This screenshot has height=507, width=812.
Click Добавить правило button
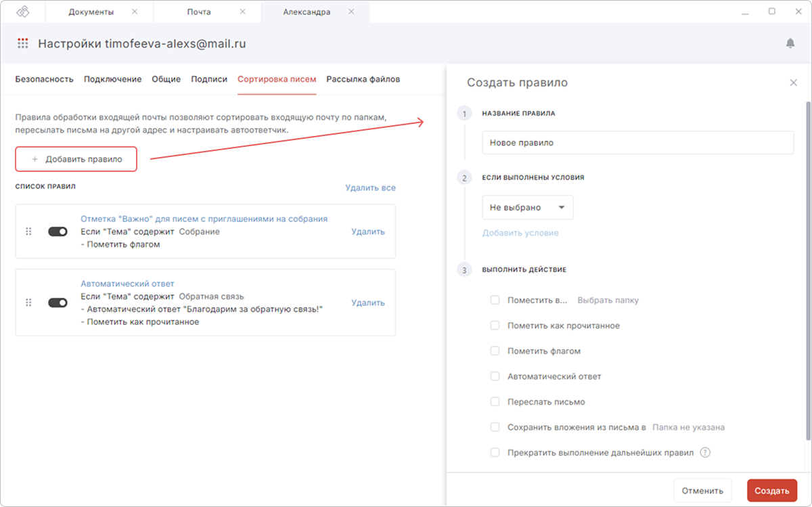pos(76,159)
